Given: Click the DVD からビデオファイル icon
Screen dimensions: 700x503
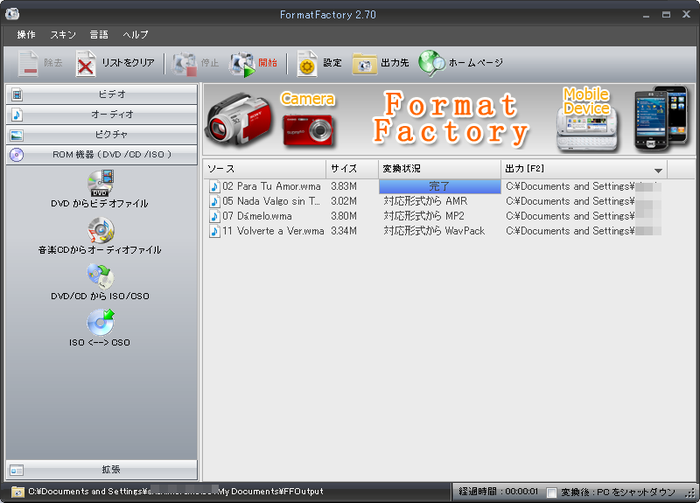Looking at the screenshot, I should tap(100, 183).
